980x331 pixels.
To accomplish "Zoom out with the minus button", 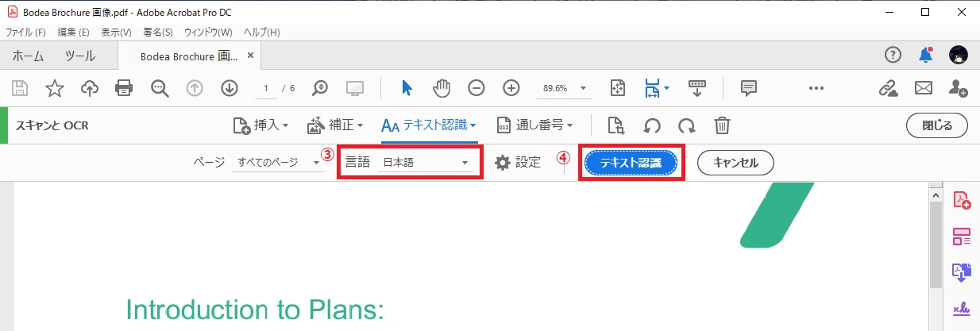I will [476, 88].
